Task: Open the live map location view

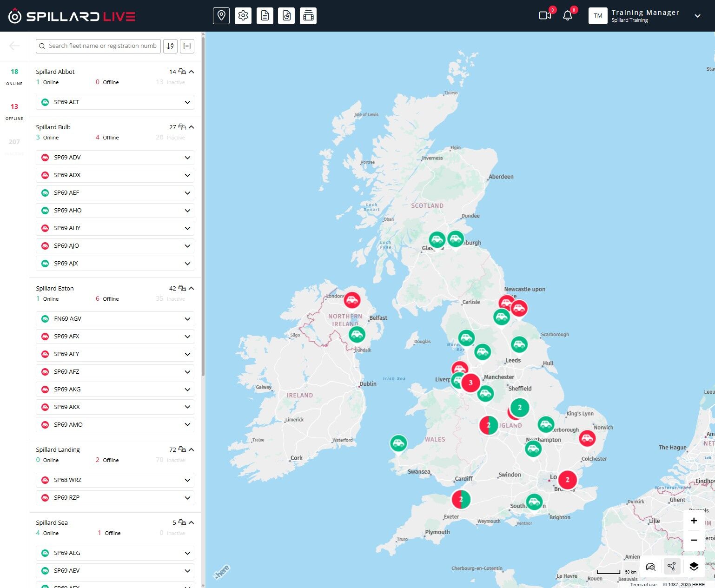Action: click(x=221, y=16)
